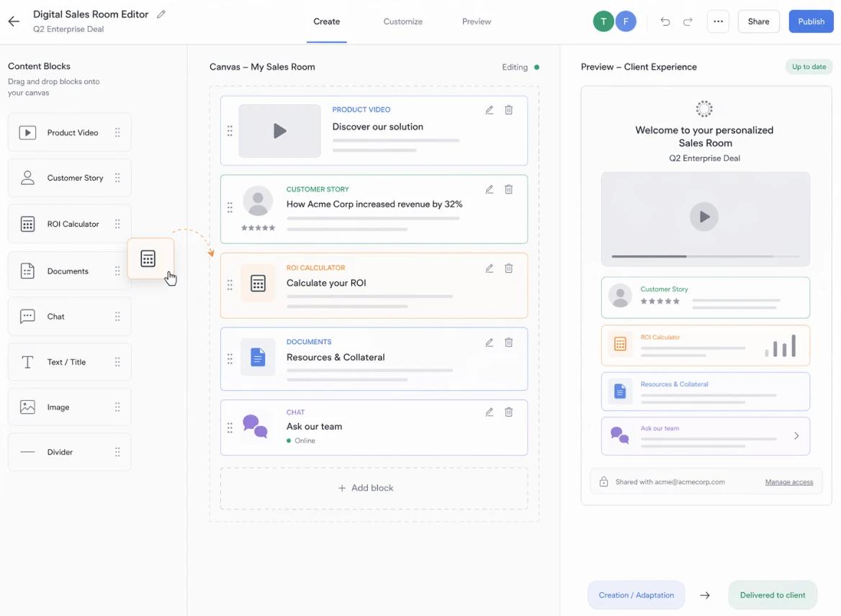Select the Text / Title sidebar block
The width and height of the screenshot is (841, 616).
pyautogui.click(x=70, y=362)
